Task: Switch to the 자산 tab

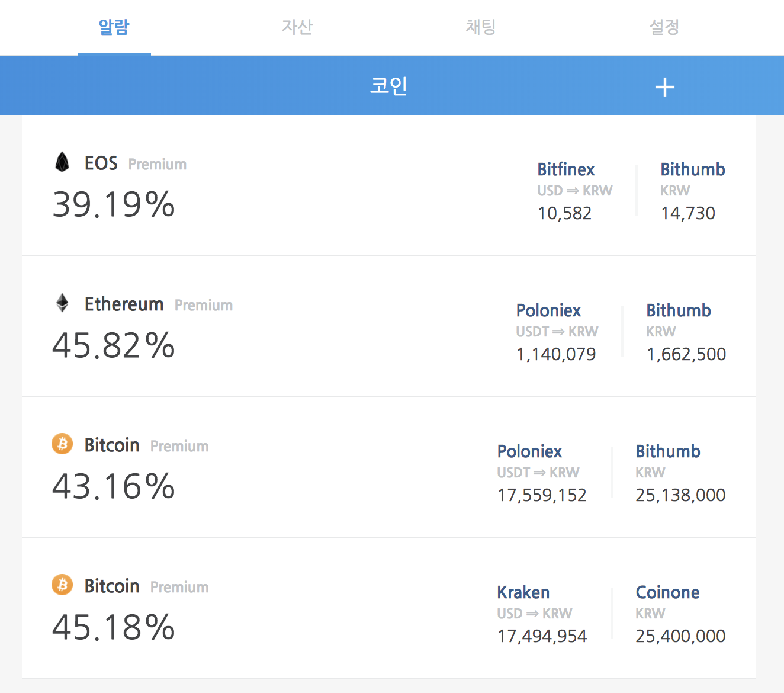Action: [x=297, y=27]
